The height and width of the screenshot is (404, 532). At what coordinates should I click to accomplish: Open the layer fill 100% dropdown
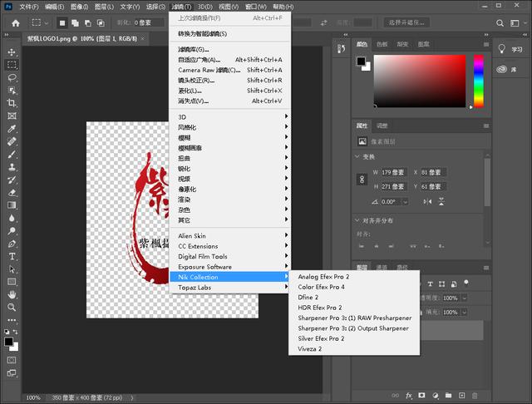tap(464, 312)
